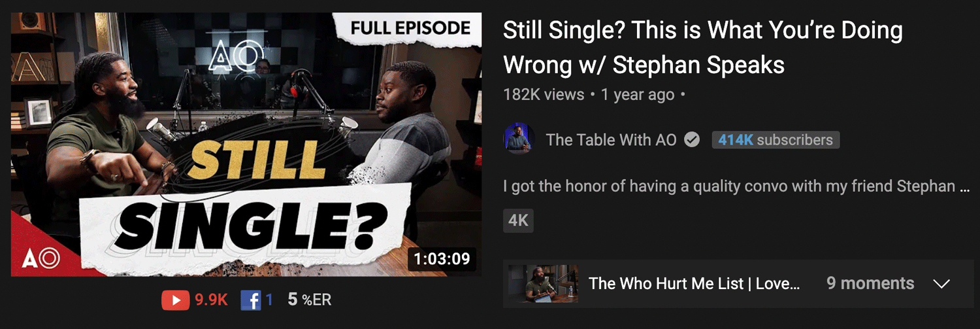Image resolution: width=980 pixels, height=329 pixels.
Task: Click the neon AO sign in thumbnail
Action: click(231, 57)
